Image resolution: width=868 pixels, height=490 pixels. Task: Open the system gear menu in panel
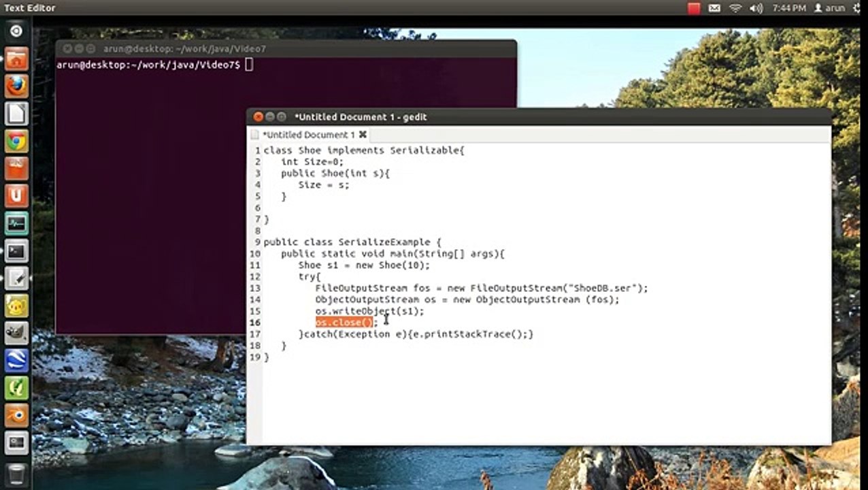coord(857,8)
